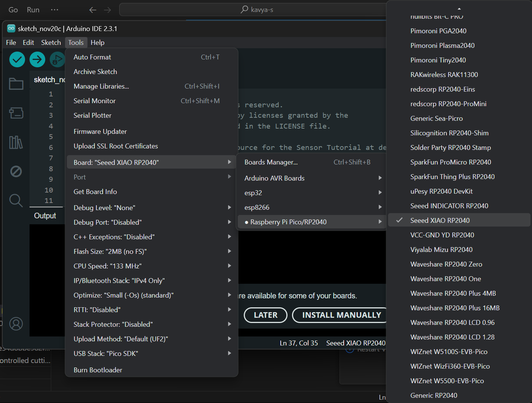The width and height of the screenshot is (532, 403).
Task: Click the Verify checkmark button
Action: pyautogui.click(x=17, y=59)
